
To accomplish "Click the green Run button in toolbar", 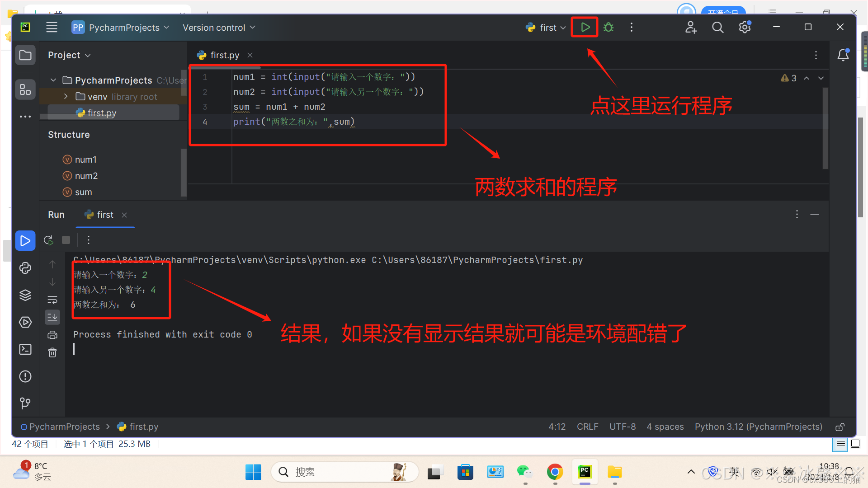I will [585, 28].
